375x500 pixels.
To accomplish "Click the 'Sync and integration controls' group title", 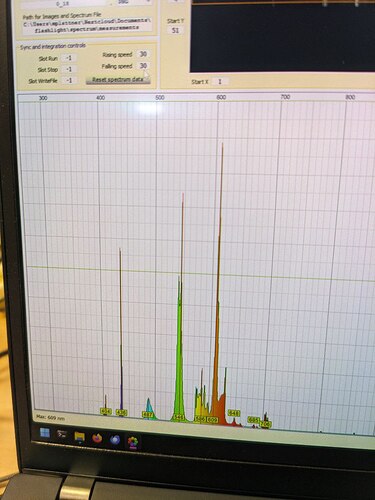I will coord(53,46).
